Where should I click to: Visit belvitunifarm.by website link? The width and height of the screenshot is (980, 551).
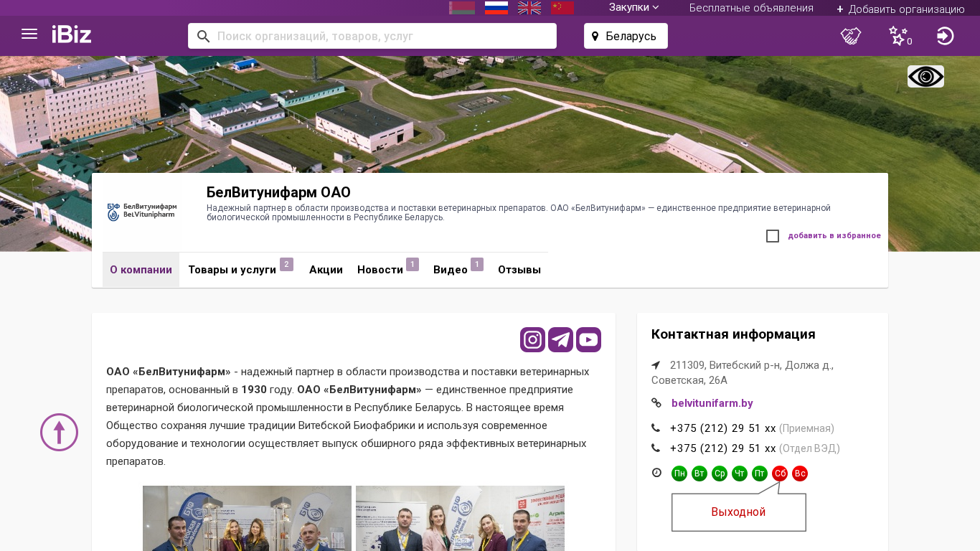point(712,403)
